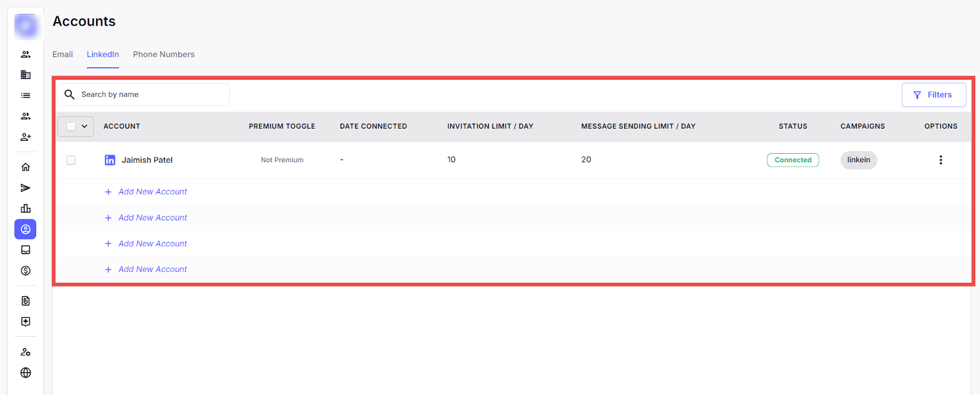Switch to the Phone Numbers tab

pos(164,55)
